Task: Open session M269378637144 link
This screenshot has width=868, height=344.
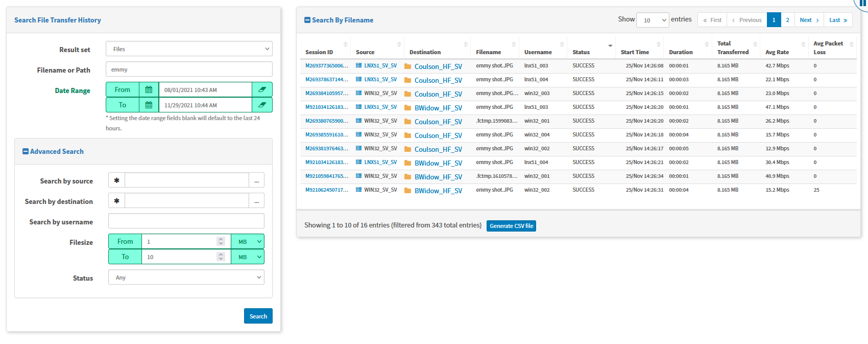Action: (x=327, y=80)
